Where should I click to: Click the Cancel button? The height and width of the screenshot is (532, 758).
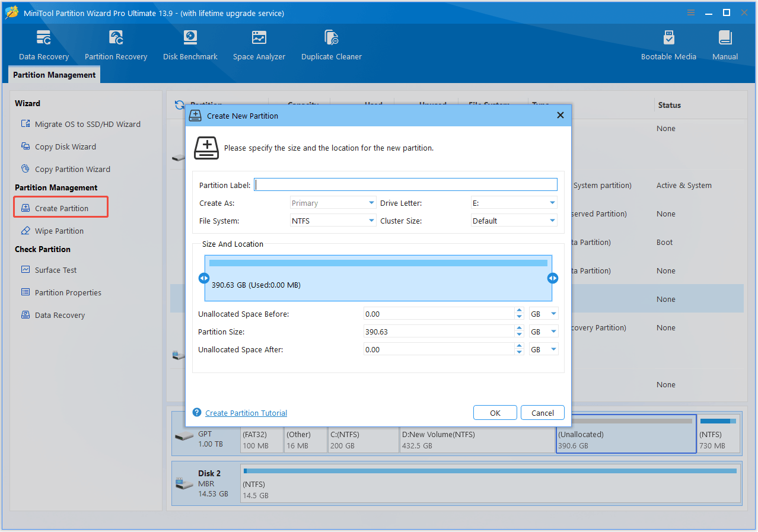click(543, 413)
